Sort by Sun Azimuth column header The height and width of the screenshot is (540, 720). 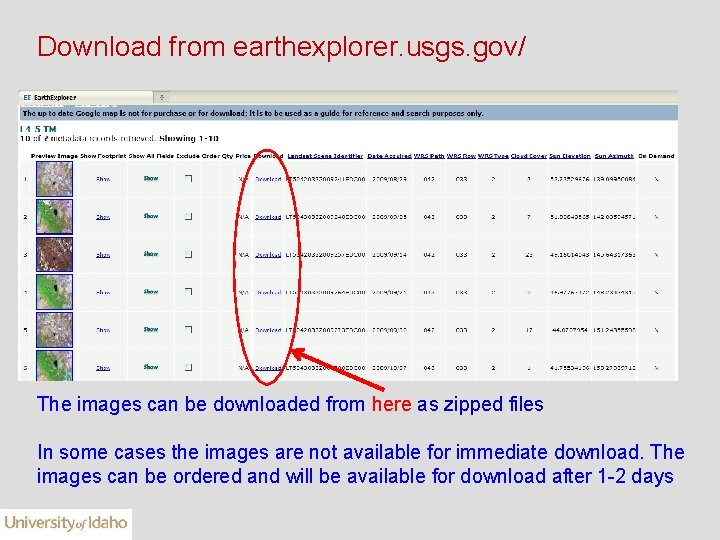point(614,156)
